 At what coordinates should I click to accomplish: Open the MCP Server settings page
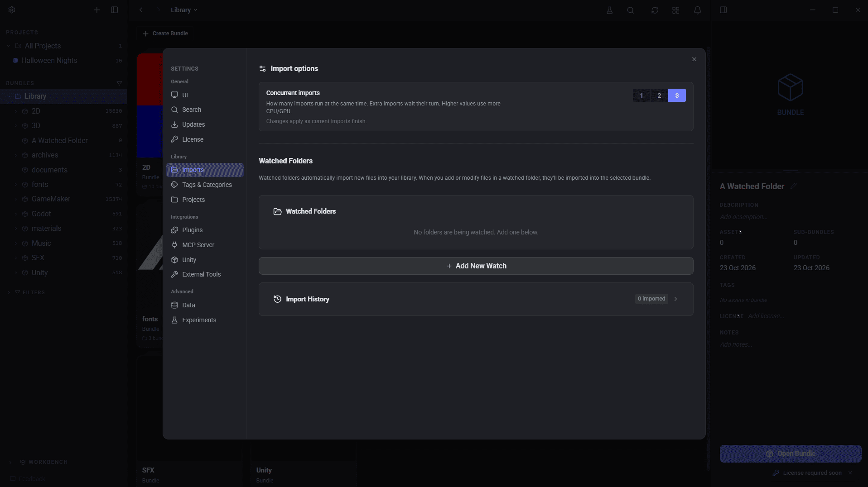[205, 245]
